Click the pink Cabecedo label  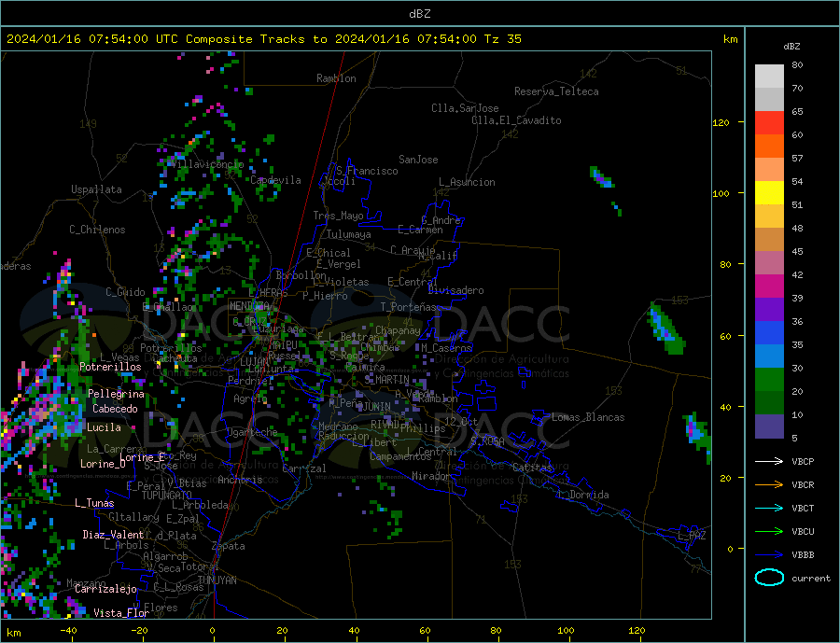click(x=115, y=409)
